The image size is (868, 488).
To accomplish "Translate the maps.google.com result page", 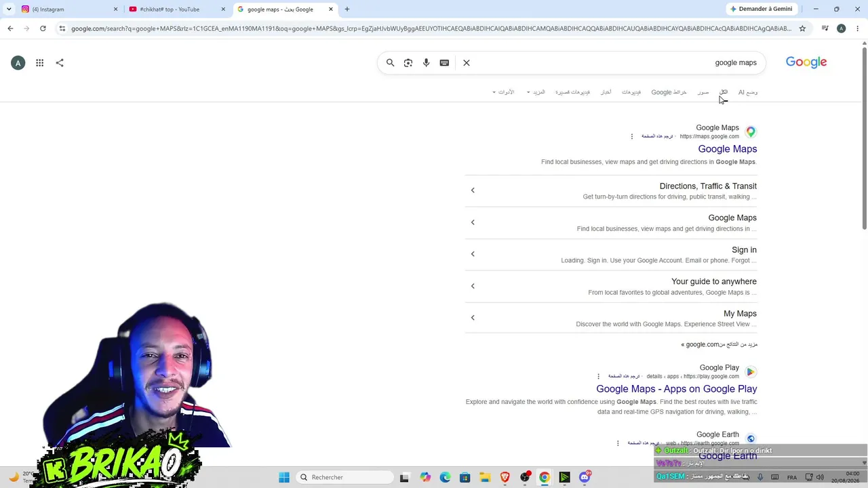I will [x=657, y=136].
